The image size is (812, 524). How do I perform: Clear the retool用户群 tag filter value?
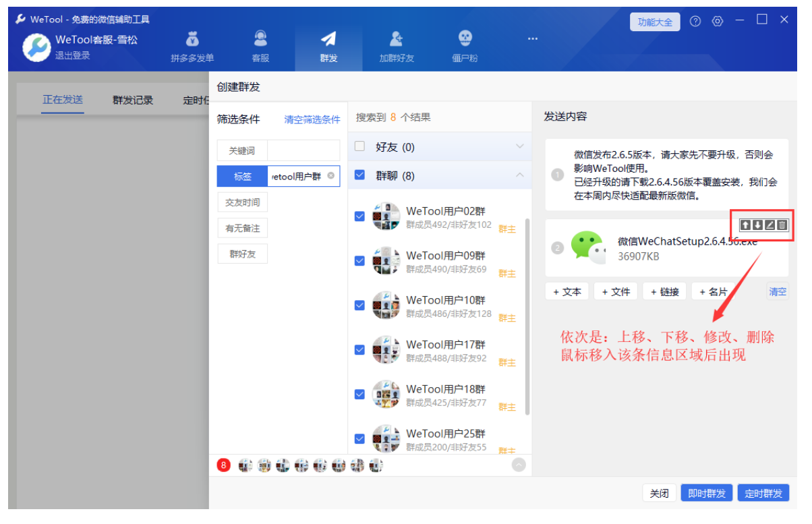[x=330, y=176]
